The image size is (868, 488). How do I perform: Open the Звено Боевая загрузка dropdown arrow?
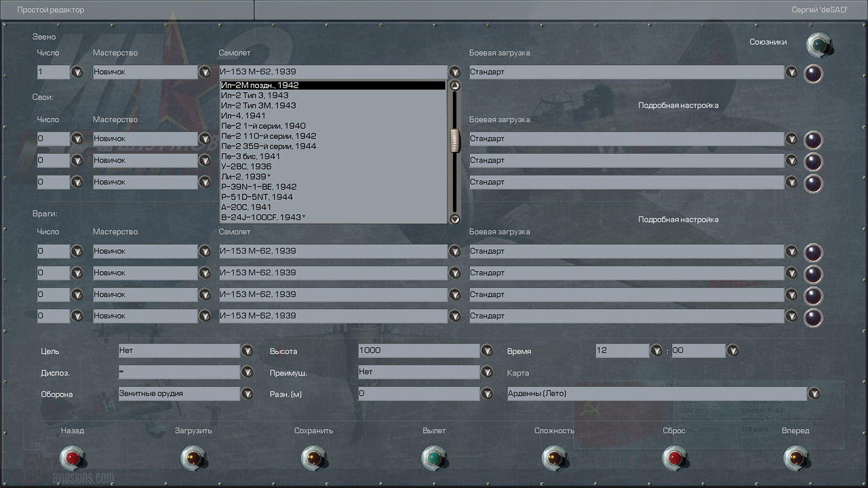click(791, 72)
